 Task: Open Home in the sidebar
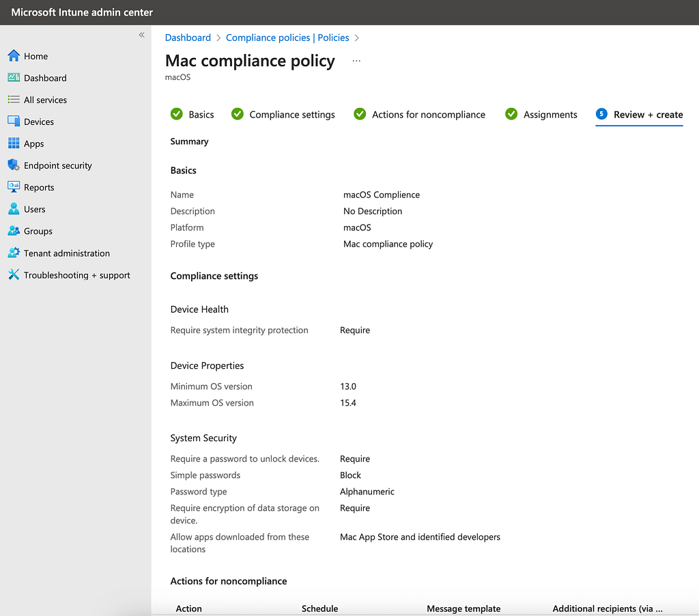tap(35, 56)
